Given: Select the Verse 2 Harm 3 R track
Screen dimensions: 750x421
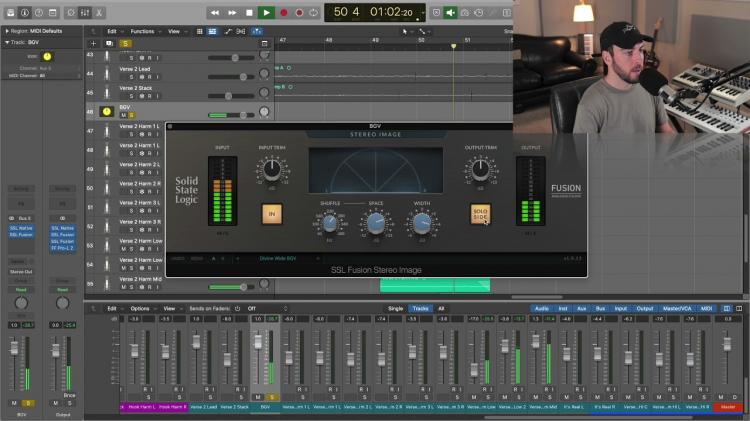Looking at the screenshot, I should tap(140, 222).
